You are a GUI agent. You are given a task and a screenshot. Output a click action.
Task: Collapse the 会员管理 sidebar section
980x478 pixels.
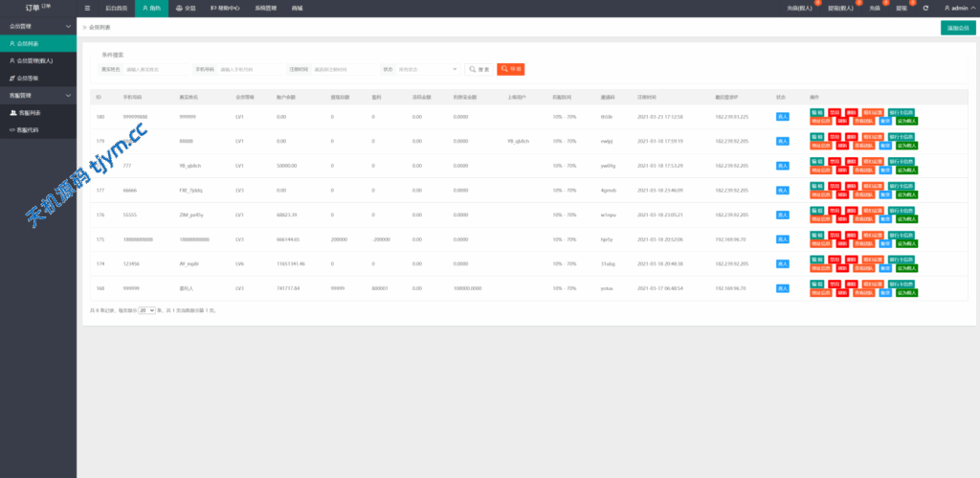[x=37, y=26]
